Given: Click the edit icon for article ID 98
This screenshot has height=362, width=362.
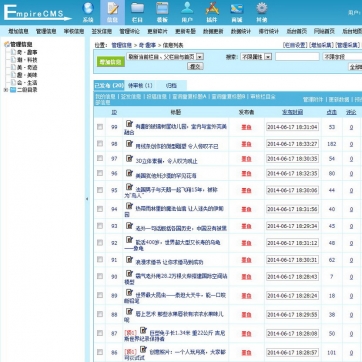Looking at the screenshot, I should (x=129, y=143).
